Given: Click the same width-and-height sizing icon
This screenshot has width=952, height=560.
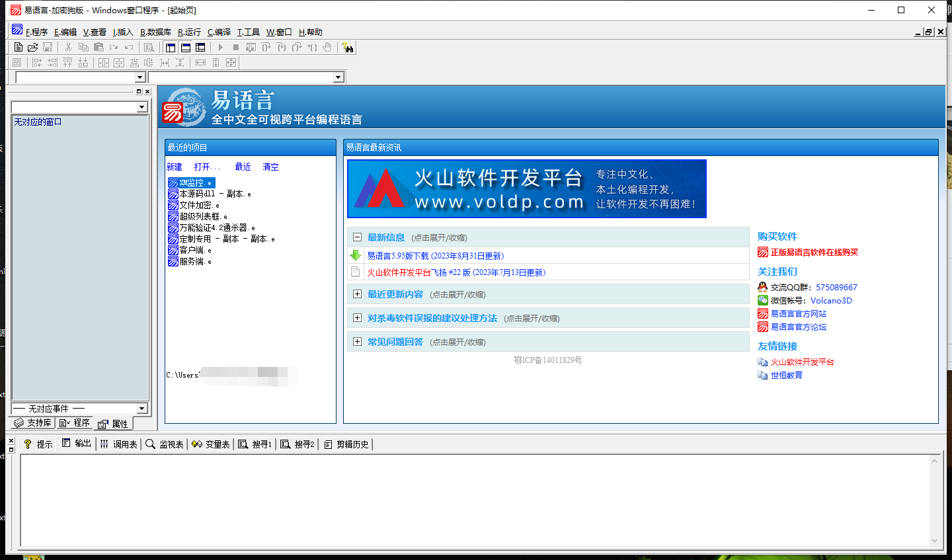Looking at the screenshot, I should (231, 63).
